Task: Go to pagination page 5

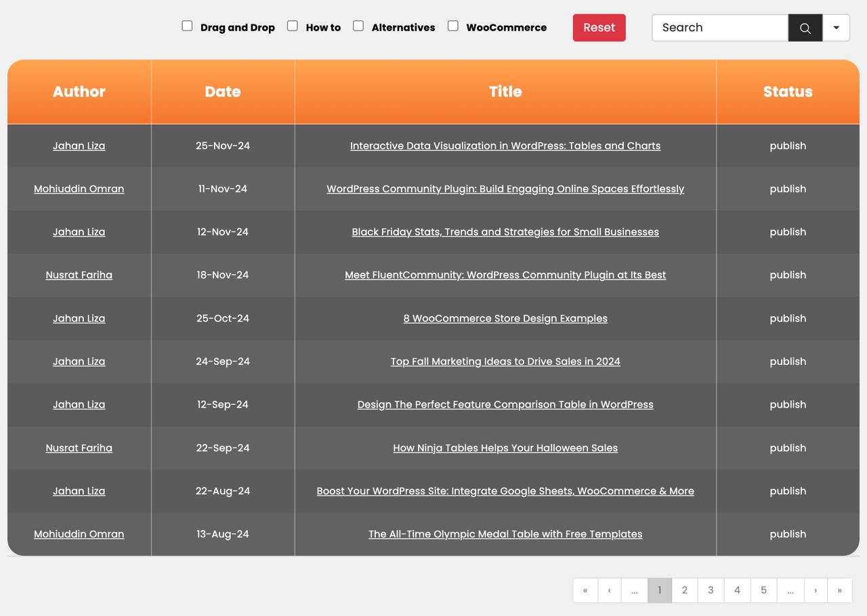Action: (x=763, y=590)
